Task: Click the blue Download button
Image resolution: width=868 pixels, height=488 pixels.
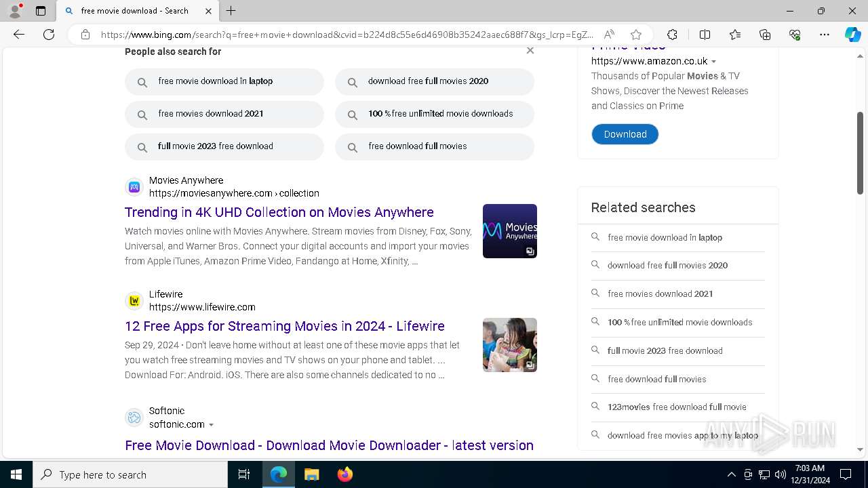Action: click(625, 134)
